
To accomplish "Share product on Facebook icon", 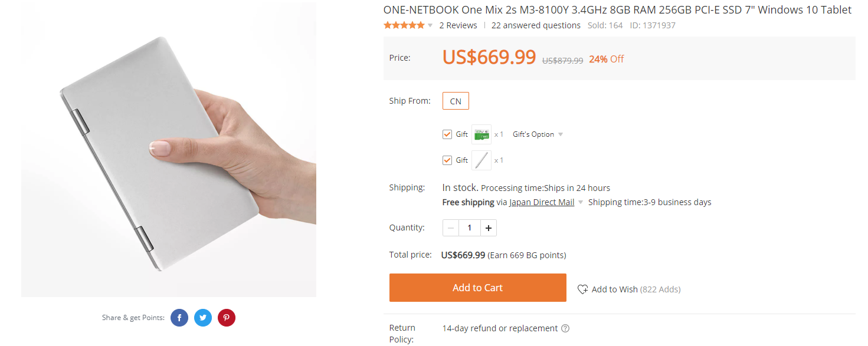I will tap(179, 318).
